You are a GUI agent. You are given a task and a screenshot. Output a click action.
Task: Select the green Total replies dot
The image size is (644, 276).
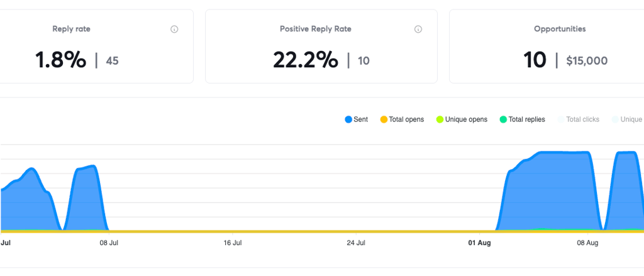coord(503,119)
